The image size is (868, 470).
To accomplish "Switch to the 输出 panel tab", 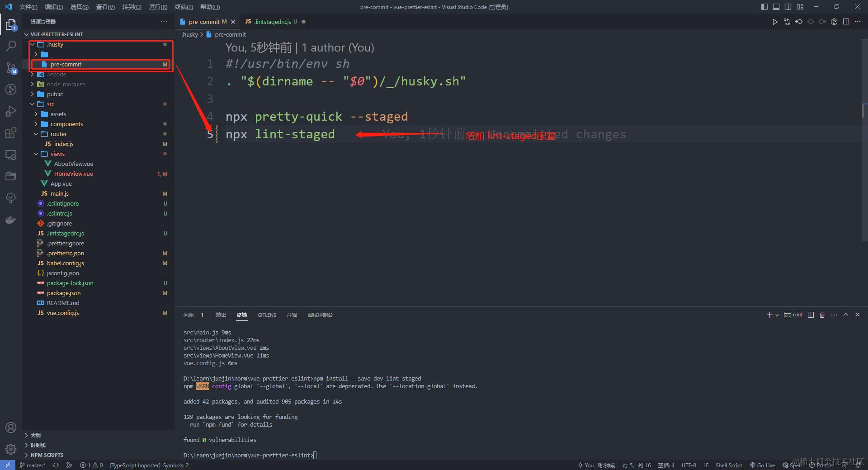I will tap(221, 315).
